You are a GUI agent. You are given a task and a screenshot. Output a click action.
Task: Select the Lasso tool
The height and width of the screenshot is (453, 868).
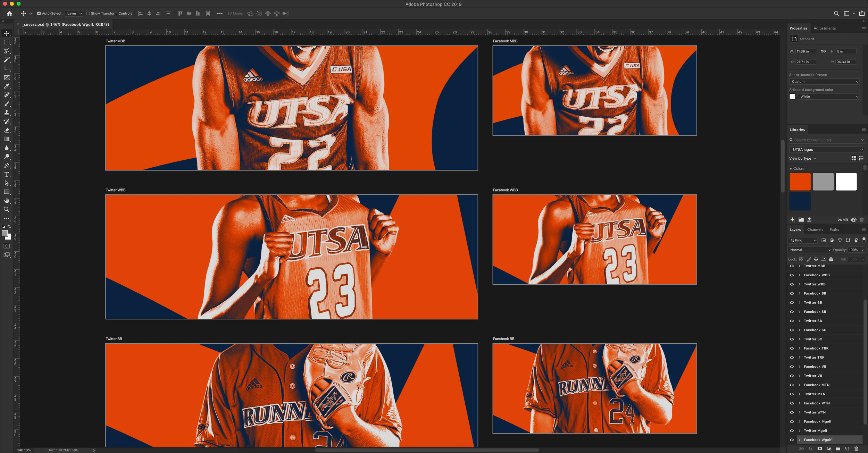(x=7, y=51)
